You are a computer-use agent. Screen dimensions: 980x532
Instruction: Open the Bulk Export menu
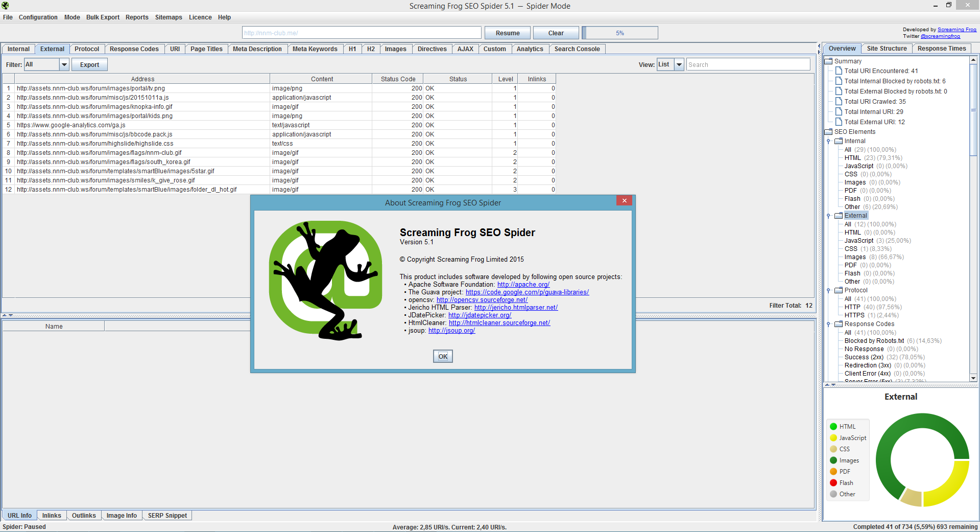tap(103, 17)
